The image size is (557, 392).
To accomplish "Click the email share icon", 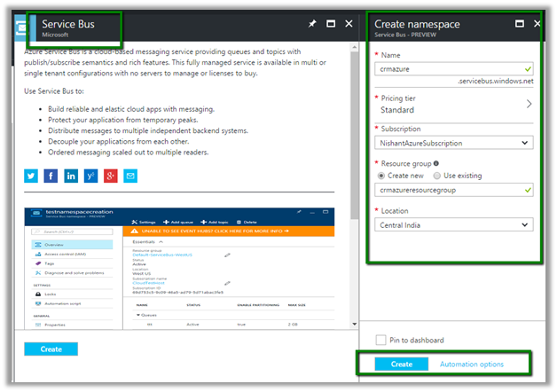I will pos(130,176).
